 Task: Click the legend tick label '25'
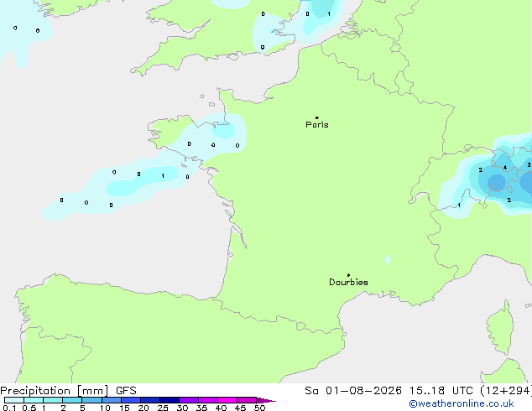pyautogui.click(x=163, y=408)
